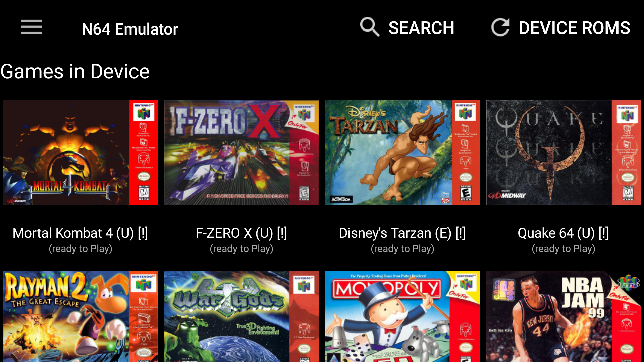Click the N64 Emulator app title

[130, 29]
